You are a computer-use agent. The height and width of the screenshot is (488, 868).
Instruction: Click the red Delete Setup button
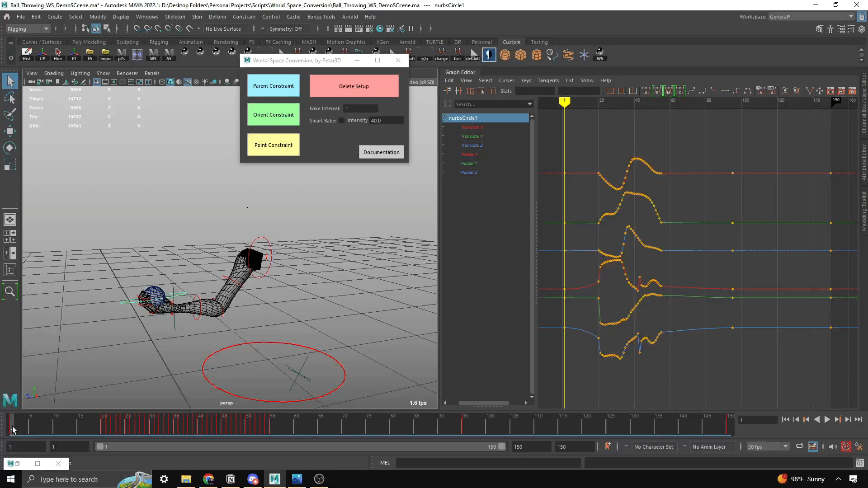pyautogui.click(x=354, y=86)
